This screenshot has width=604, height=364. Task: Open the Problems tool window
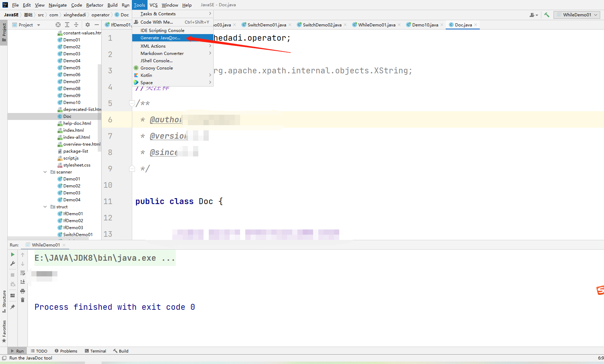pos(66,351)
